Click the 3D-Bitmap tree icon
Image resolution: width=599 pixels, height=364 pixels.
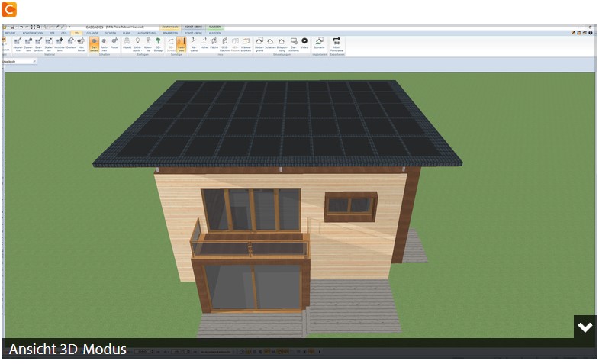coord(158,44)
